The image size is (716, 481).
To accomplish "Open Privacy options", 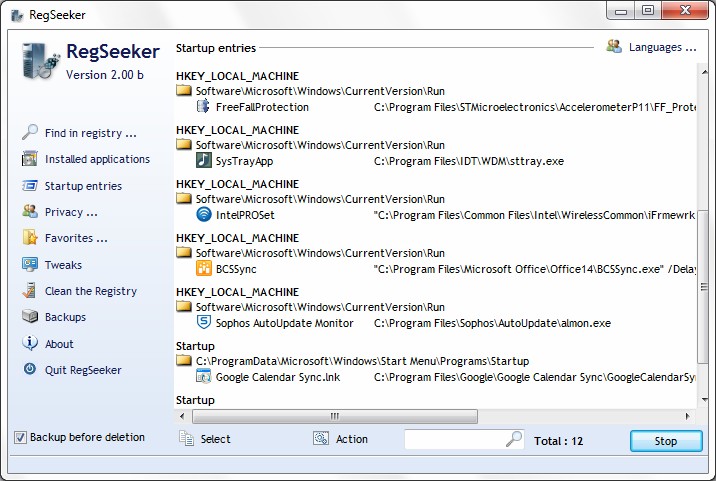I will (71, 212).
